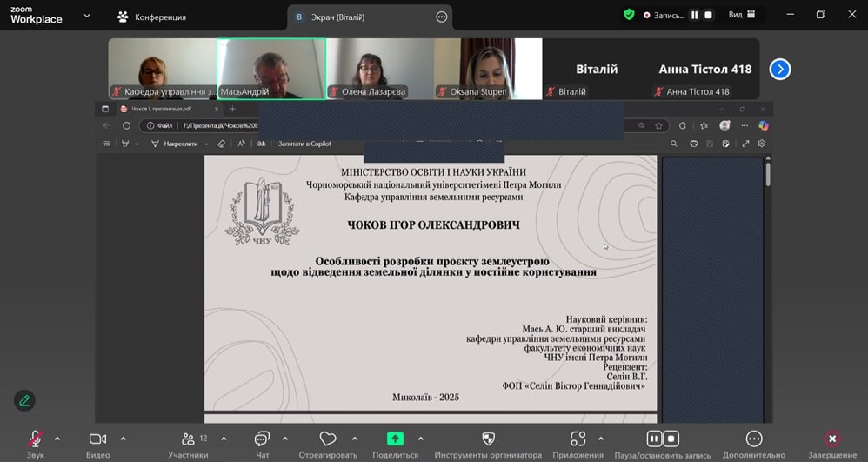Expand video options caret next to Видео
Viewport: 868px width, 462px height.
[123, 439]
